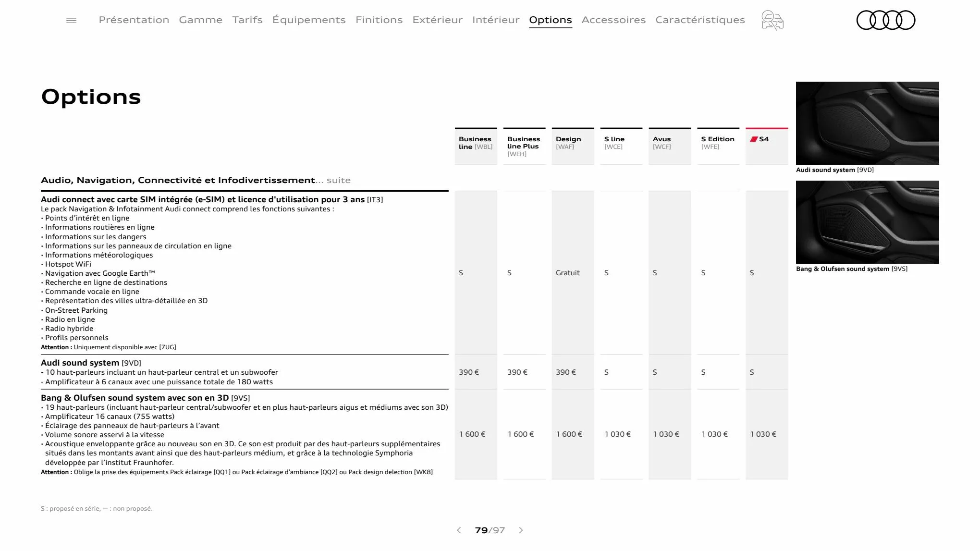This screenshot has height=551, width=980.
Task: Click 1 030 € under S4 column
Action: click(x=763, y=434)
